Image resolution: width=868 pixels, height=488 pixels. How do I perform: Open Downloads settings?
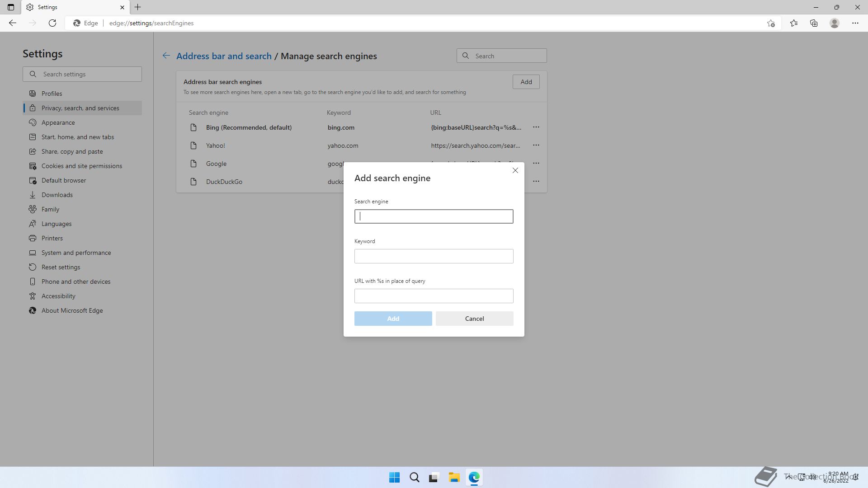[x=82, y=195]
